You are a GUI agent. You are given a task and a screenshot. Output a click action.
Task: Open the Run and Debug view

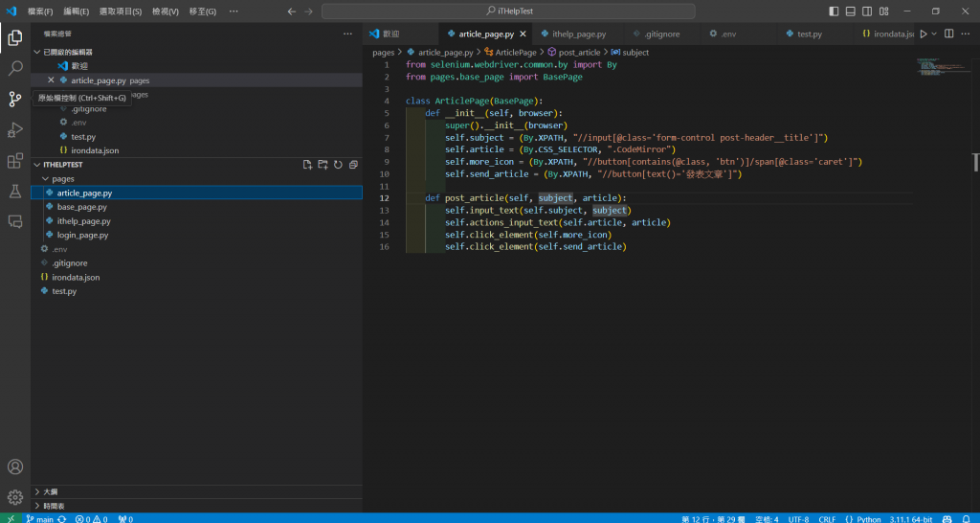point(15,129)
